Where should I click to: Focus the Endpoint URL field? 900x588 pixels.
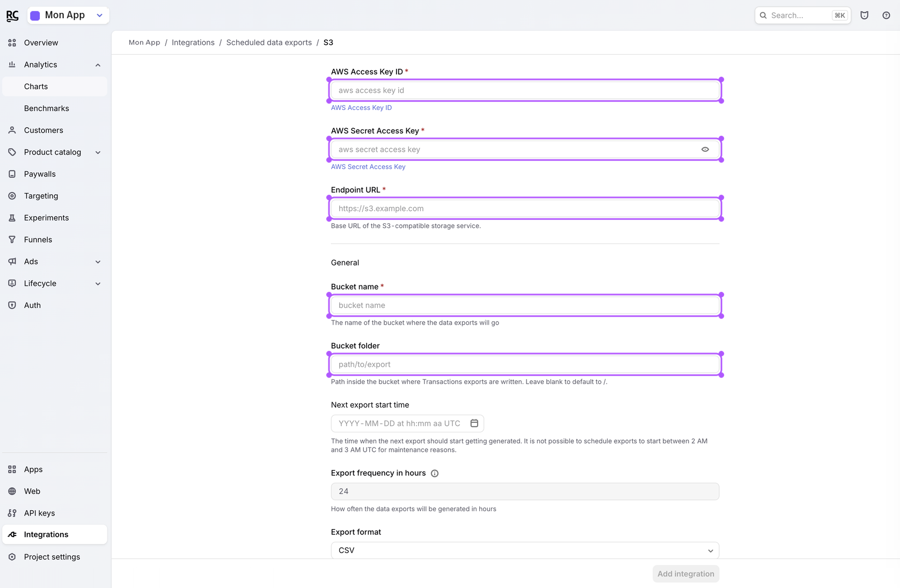525,208
